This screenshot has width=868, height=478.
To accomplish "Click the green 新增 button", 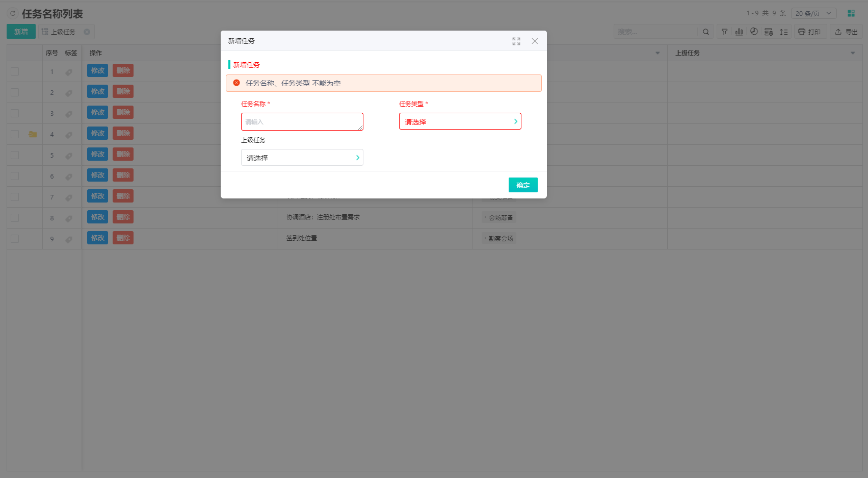I will pyautogui.click(x=21, y=32).
